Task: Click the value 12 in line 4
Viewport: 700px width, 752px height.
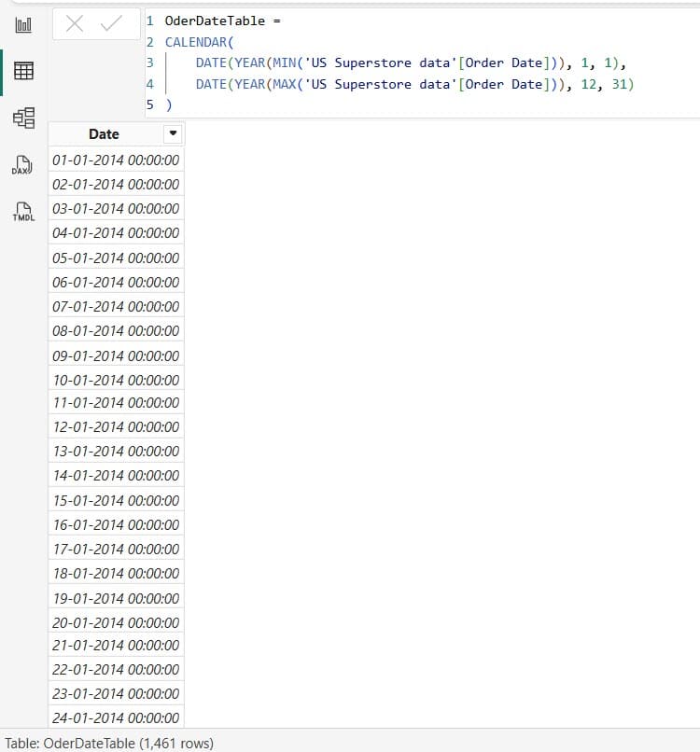Action: 589,84
